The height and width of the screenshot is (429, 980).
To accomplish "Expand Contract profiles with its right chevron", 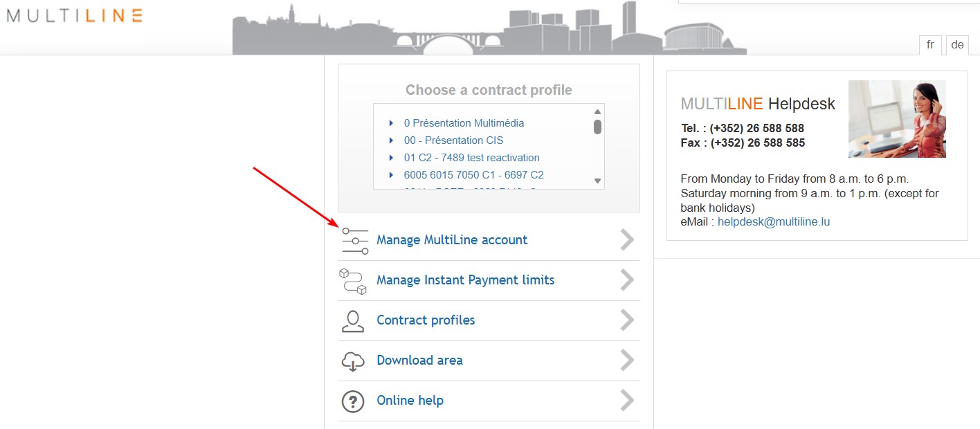I will pyautogui.click(x=627, y=320).
